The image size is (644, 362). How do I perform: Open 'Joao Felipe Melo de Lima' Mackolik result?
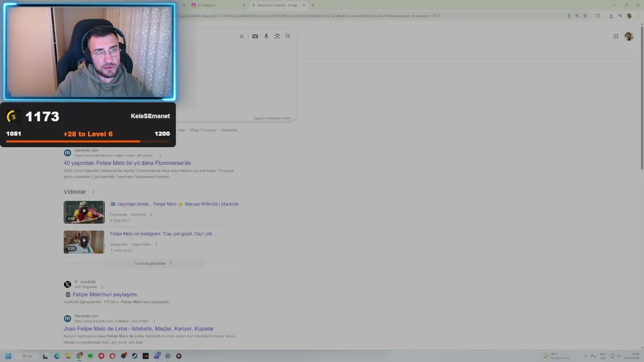[x=138, y=329]
